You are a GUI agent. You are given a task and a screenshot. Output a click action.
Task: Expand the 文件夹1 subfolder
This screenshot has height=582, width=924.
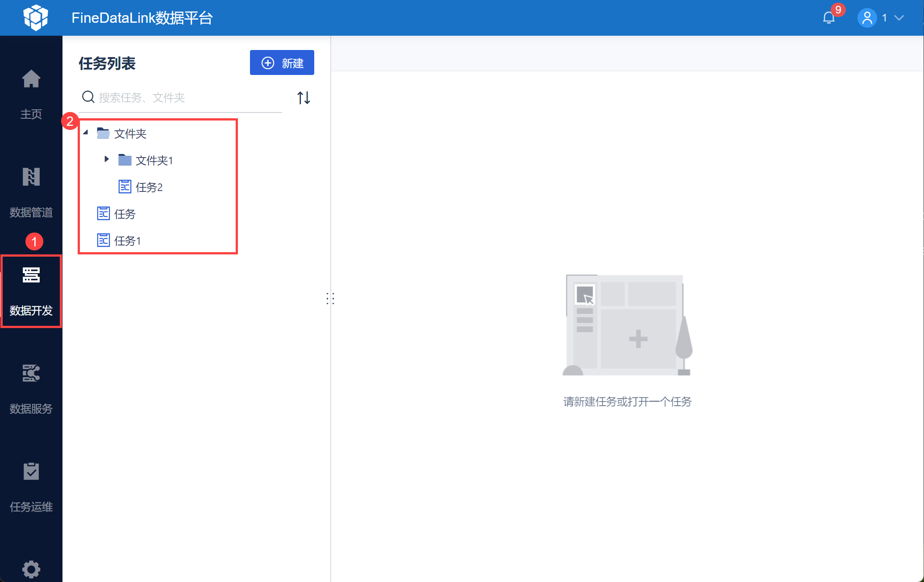pos(107,159)
